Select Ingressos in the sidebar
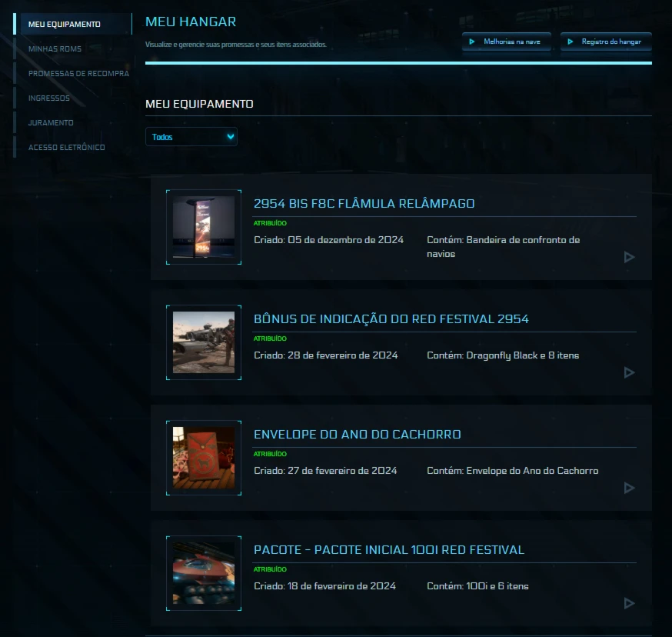The image size is (672, 637). pos(49,98)
